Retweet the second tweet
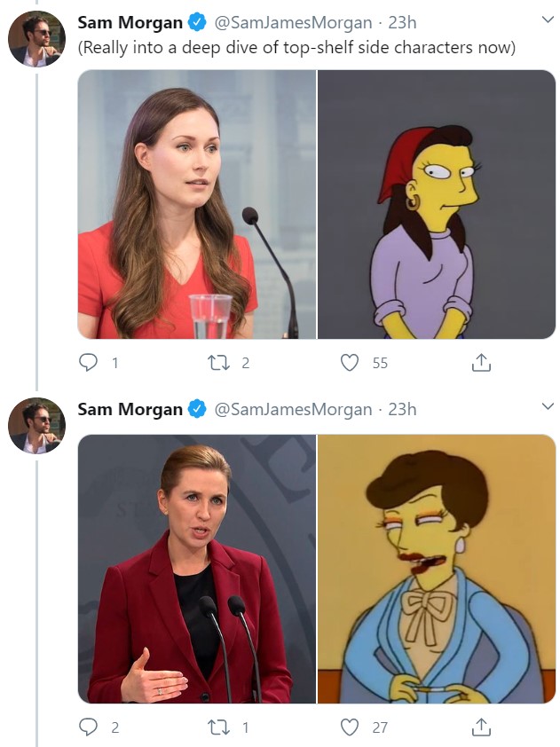Image resolution: width=560 pixels, height=747 pixels. click(x=217, y=727)
